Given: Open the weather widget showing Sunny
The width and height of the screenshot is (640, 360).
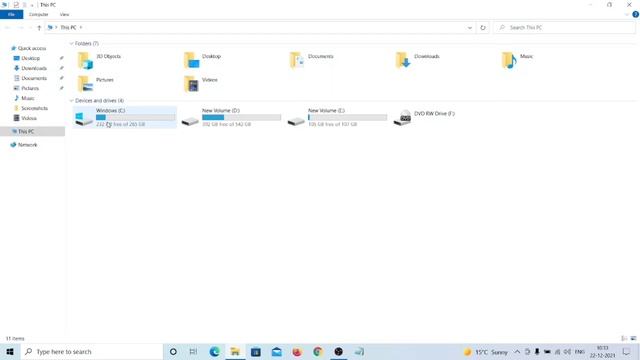Looking at the screenshot, I should [x=486, y=351].
